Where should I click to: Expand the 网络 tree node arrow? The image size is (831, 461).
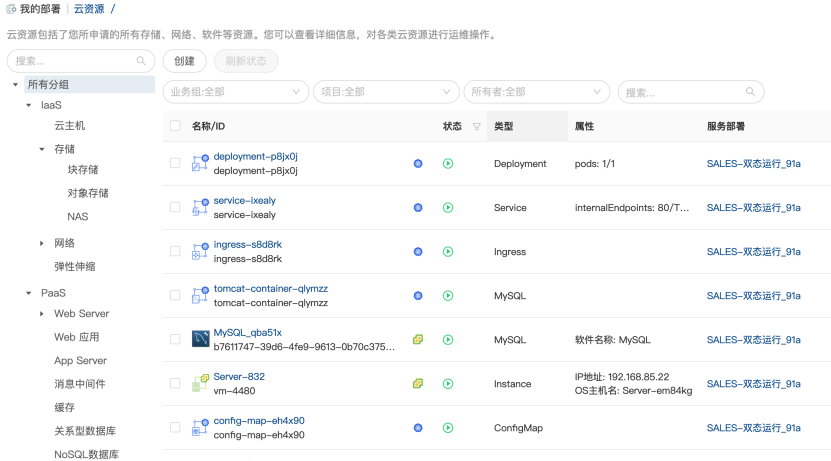42,243
